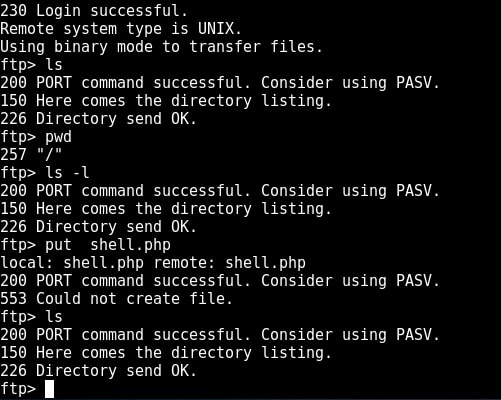Click the "pwd" command text
Screen dimensions: 501x400
click(x=58, y=137)
